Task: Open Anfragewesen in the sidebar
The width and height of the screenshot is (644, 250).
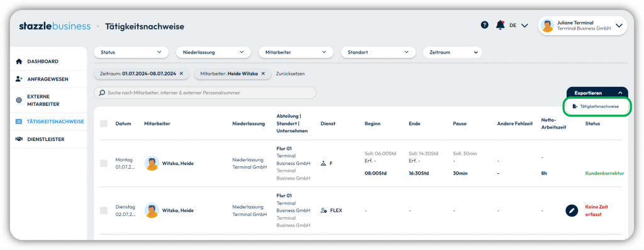Action: point(48,79)
